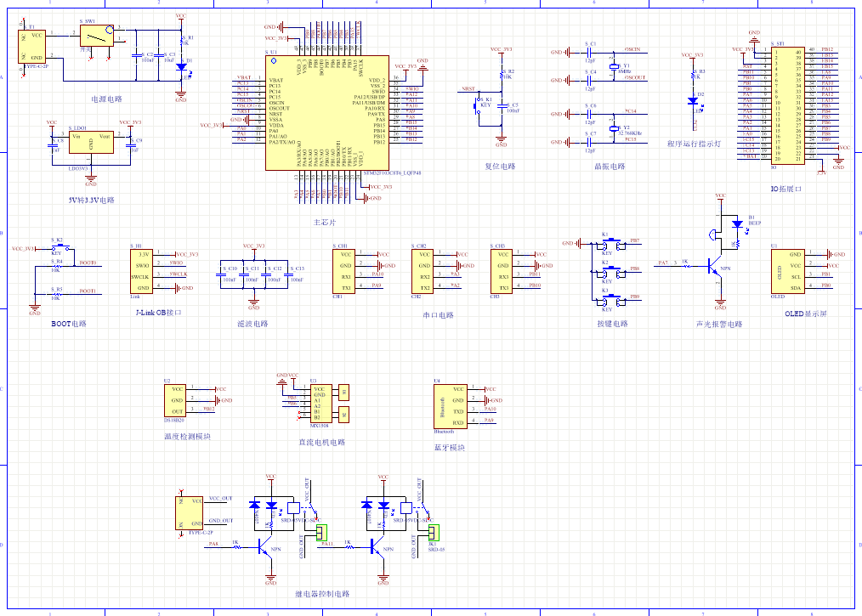Click the STM32F103C8T6_LQFP48 part name text
The width and height of the screenshot is (862, 616).
[x=393, y=173]
